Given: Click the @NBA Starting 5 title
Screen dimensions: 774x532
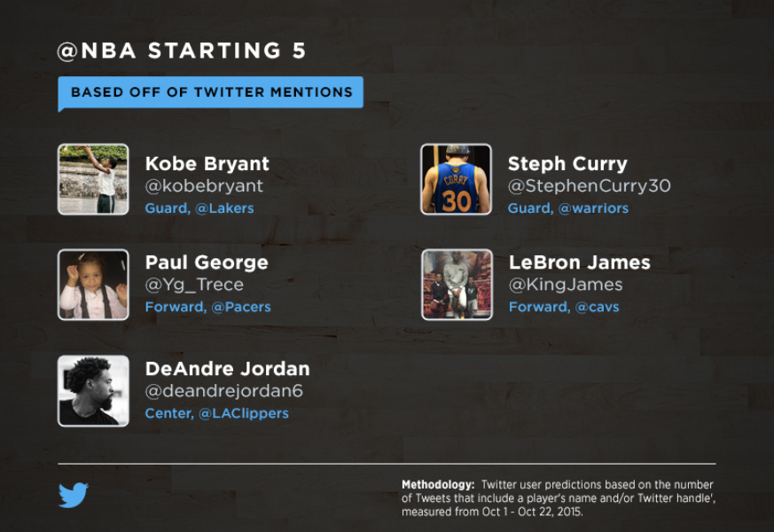Looking at the screenshot, I should pyautogui.click(x=182, y=51).
